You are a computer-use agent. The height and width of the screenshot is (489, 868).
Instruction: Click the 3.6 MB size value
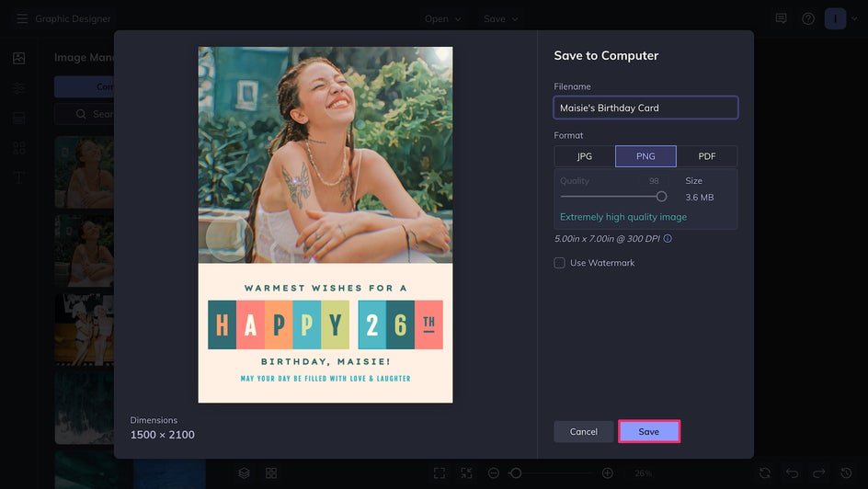700,198
